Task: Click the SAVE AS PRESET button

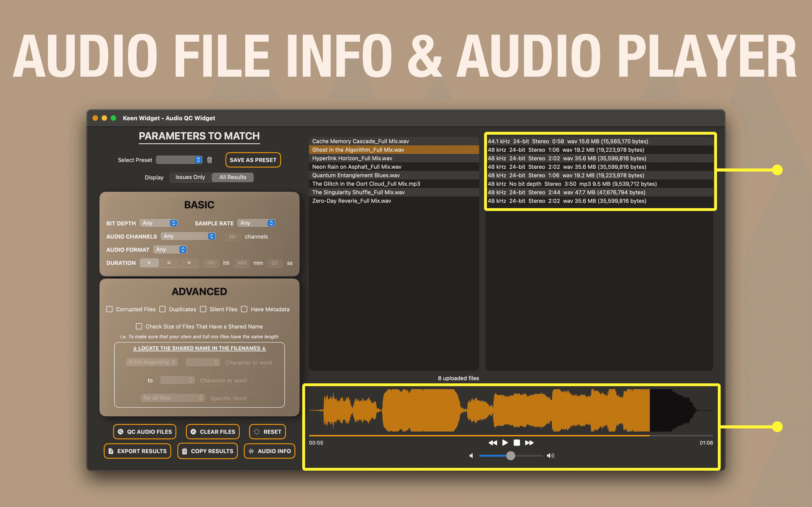Action: coord(253,160)
